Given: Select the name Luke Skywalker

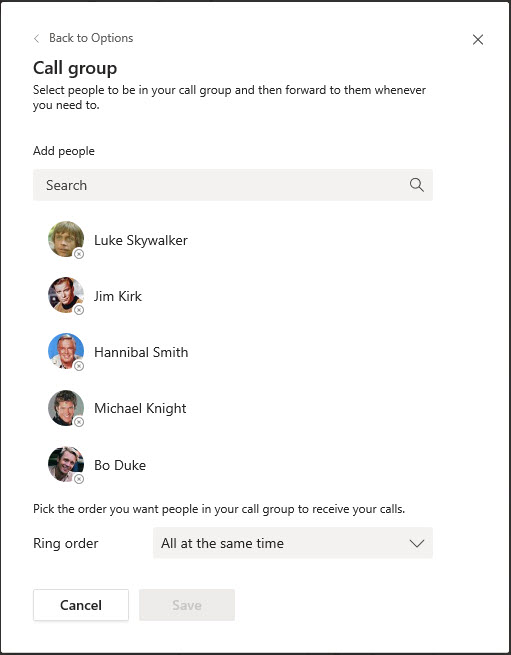Looking at the screenshot, I should [141, 241].
